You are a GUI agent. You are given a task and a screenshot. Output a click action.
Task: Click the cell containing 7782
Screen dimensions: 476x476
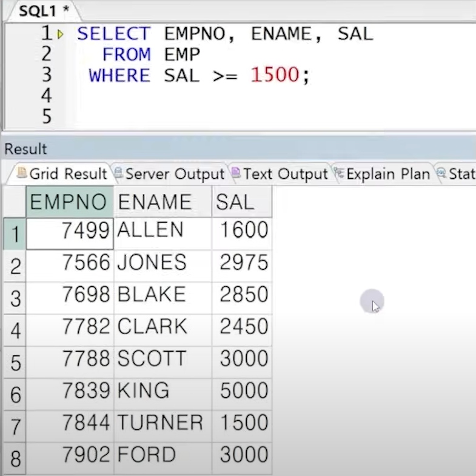coord(70,330)
